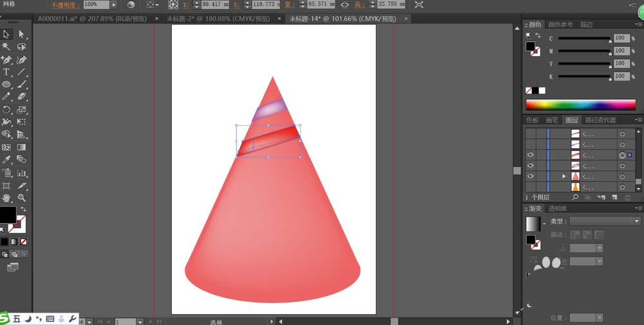Open the Layers panel options menu
Viewport: 644px width, 325px height.
[x=638, y=120]
